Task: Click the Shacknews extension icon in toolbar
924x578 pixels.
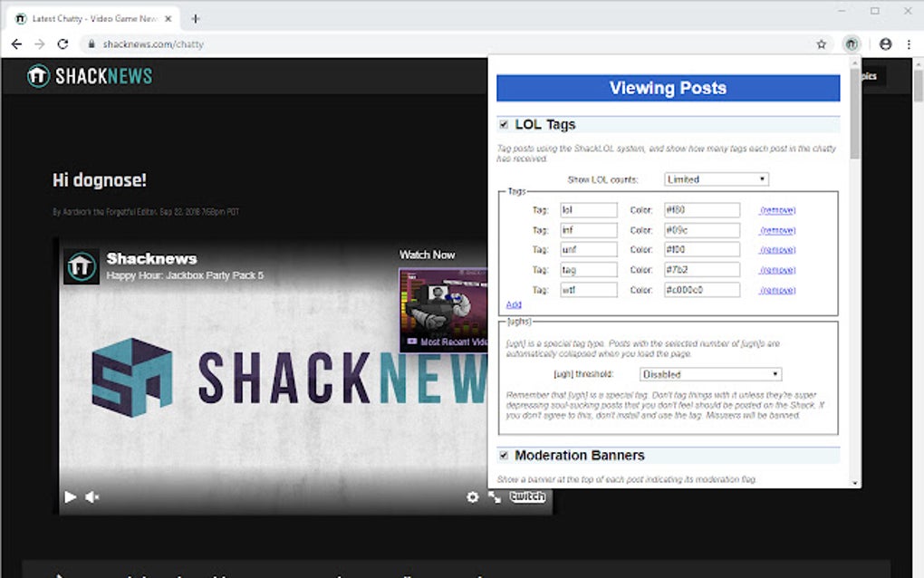Action: [x=852, y=44]
